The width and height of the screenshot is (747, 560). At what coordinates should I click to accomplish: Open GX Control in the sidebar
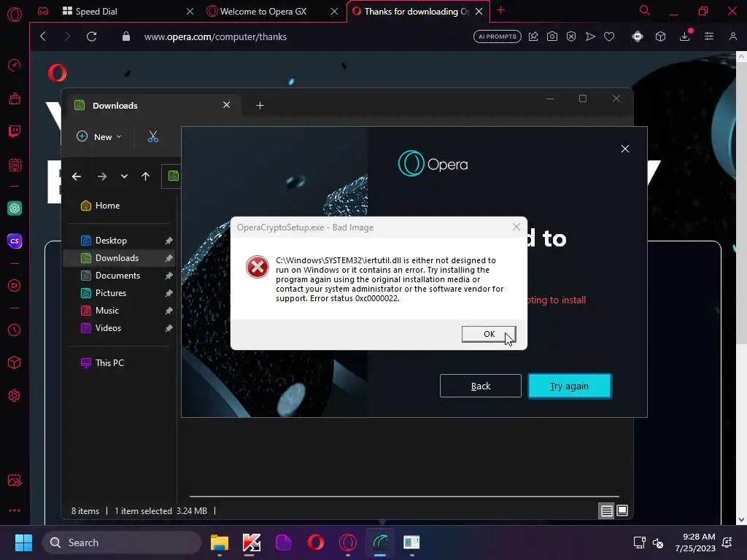15,65
